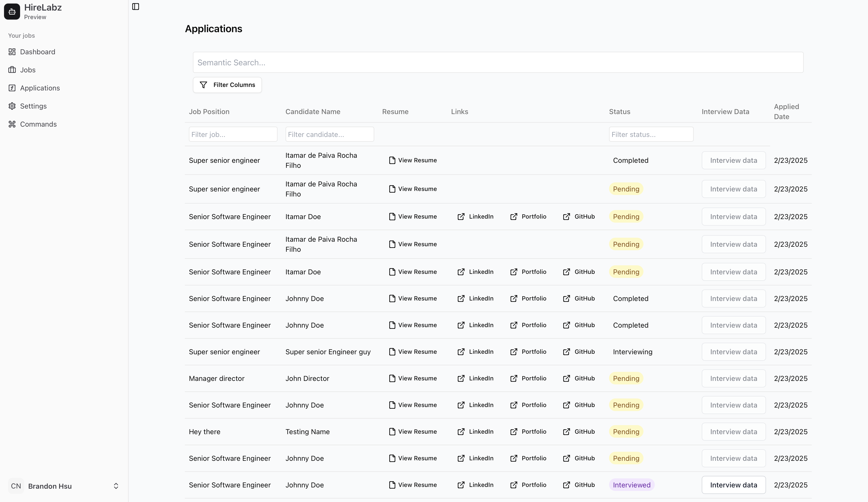
Task: Open Portfolio link for John Director
Action: point(528,378)
